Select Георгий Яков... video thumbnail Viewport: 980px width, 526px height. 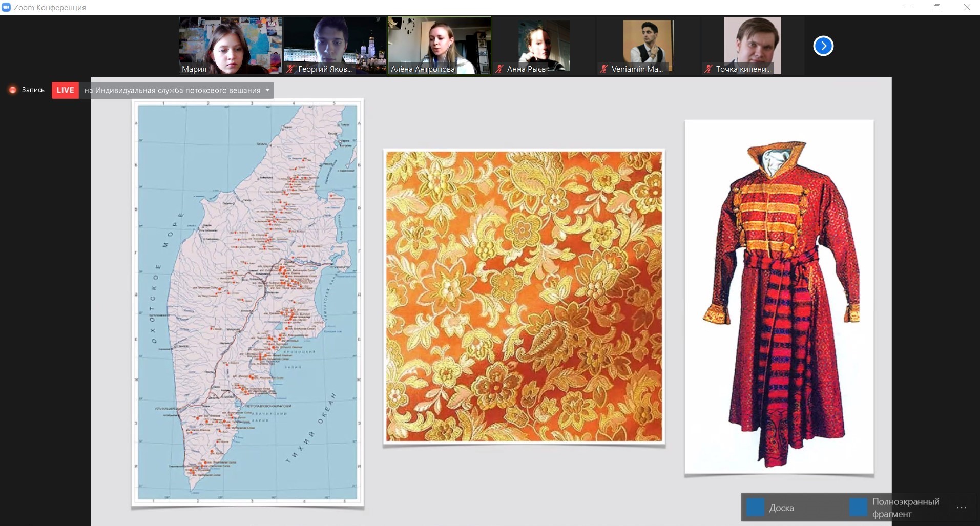335,46
